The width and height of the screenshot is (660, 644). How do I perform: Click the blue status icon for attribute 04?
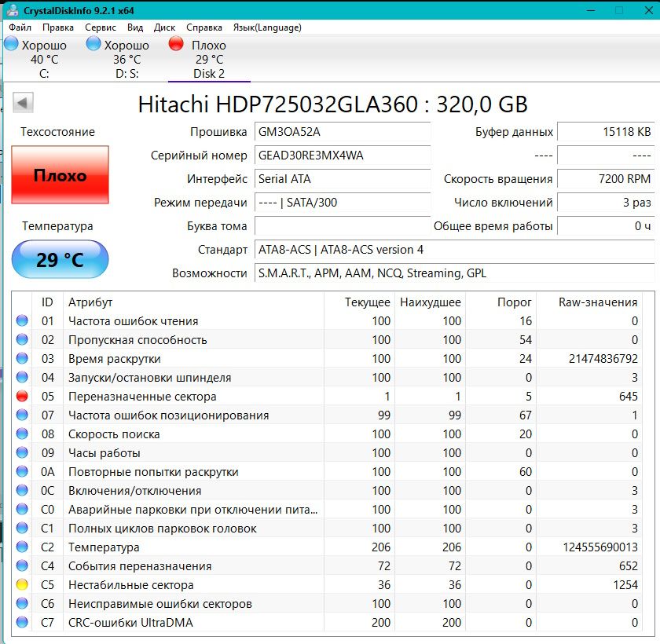coord(22,377)
